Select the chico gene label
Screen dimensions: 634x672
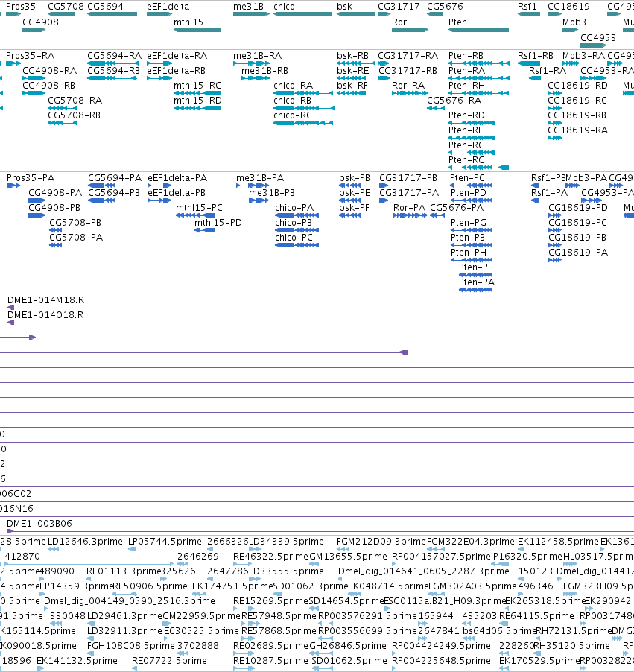[x=284, y=7]
